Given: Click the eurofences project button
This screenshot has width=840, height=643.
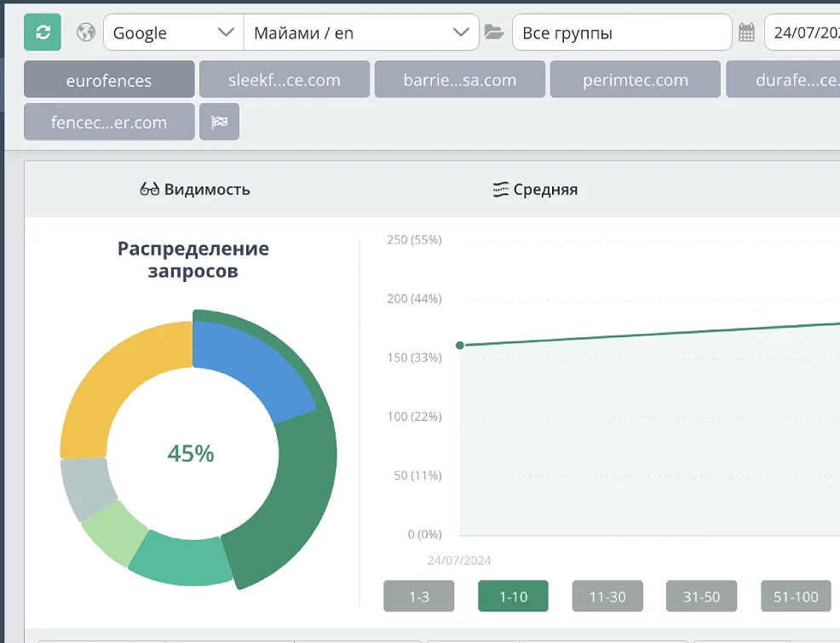Looking at the screenshot, I should pyautogui.click(x=109, y=80).
